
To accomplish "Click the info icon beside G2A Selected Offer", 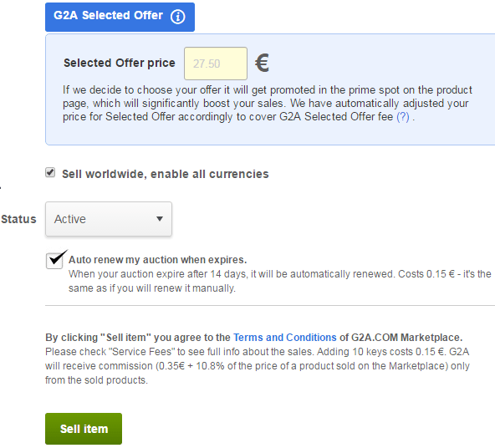I will click(x=178, y=16).
